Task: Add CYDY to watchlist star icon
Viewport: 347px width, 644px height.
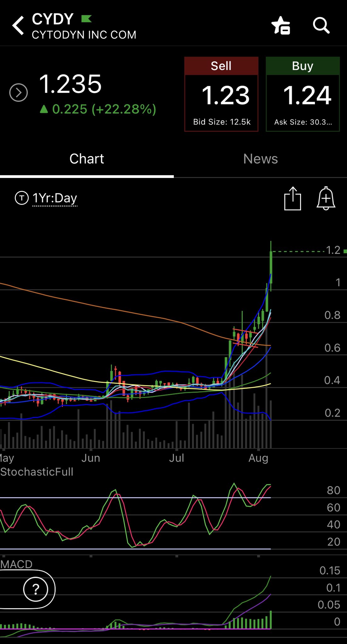Action: 281,25
